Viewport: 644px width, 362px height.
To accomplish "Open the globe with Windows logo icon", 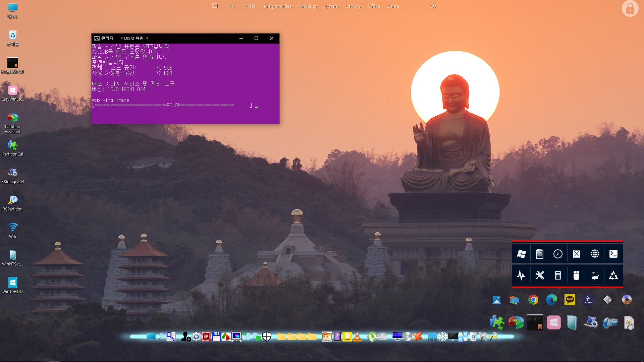I will click(610, 323).
